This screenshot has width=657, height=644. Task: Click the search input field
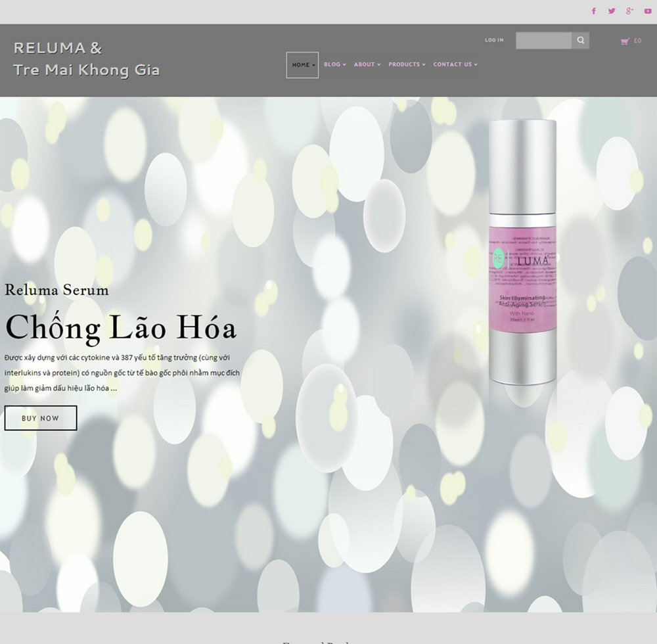tap(543, 40)
